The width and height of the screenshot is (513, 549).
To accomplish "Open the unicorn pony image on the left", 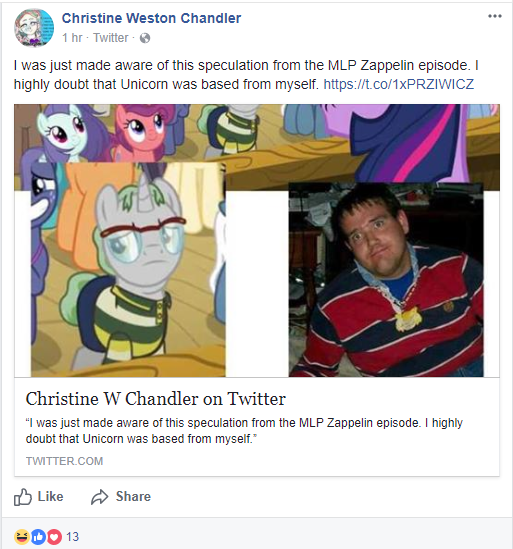I will [128, 270].
